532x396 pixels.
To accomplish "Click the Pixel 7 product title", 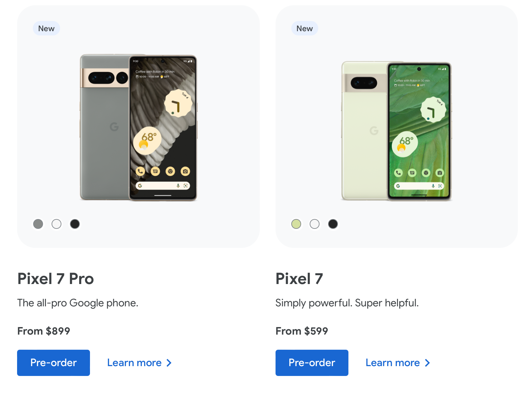I will (x=299, y=279).
